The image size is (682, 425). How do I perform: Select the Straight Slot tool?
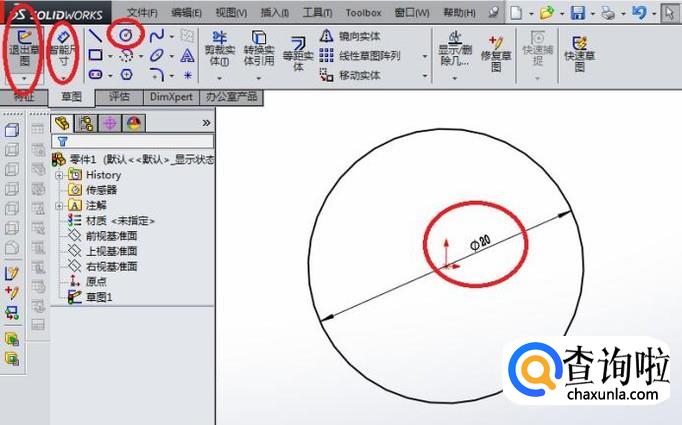pyautogui.click(x=95, y=75)
